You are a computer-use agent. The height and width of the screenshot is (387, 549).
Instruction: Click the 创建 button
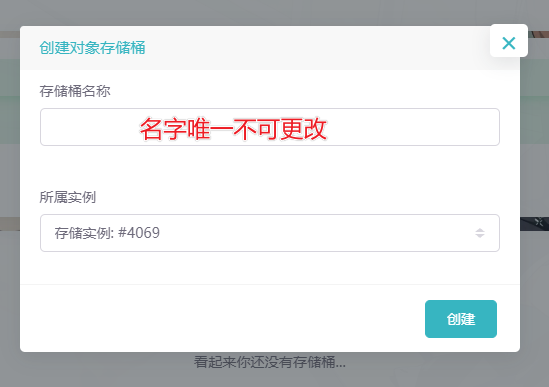(461, 319)
